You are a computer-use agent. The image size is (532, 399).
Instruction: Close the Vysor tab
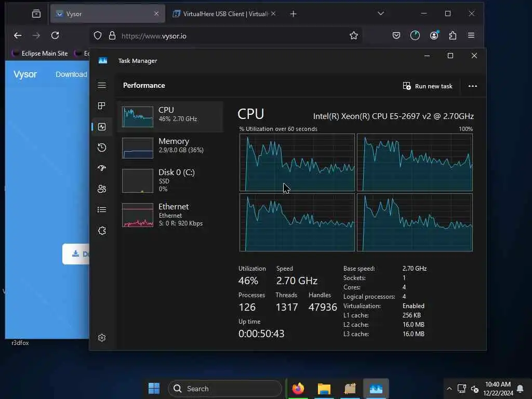point(156,14)
